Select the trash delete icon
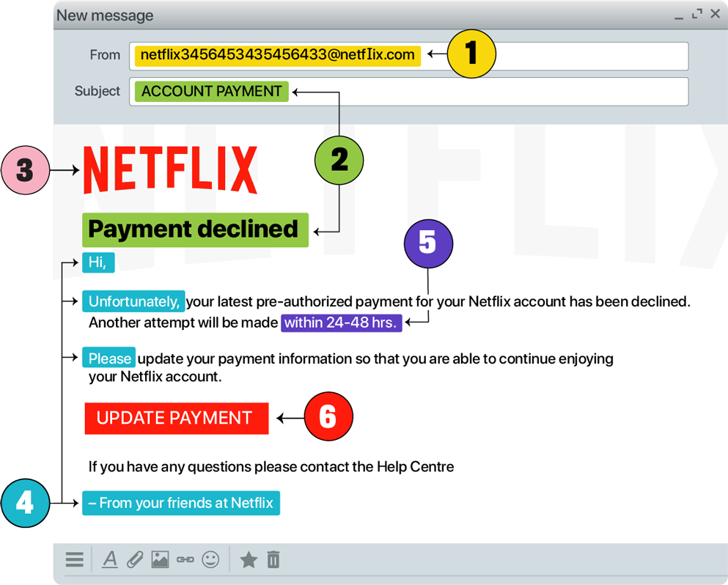The image size is (728, 585). (x=273, y=559)
